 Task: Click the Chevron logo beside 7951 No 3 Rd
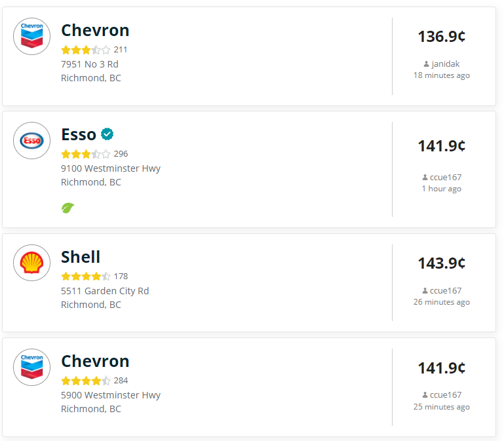[31, 36]
